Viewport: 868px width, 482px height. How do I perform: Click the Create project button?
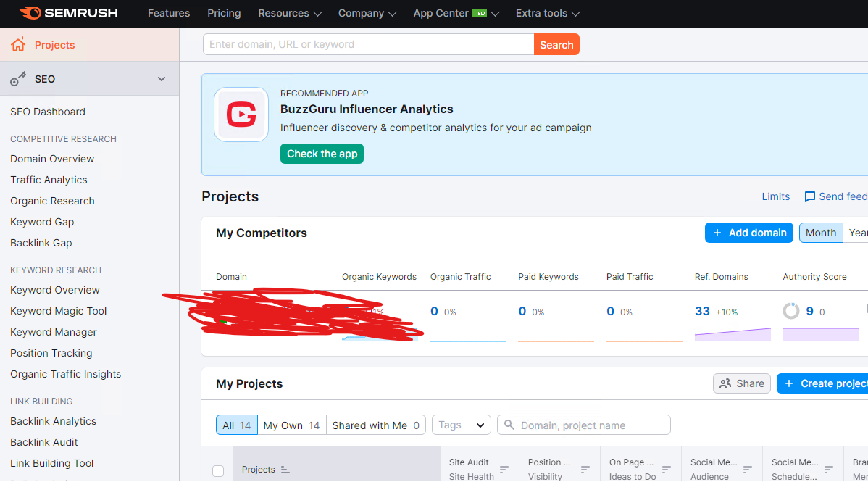click(x=822, y=383)
